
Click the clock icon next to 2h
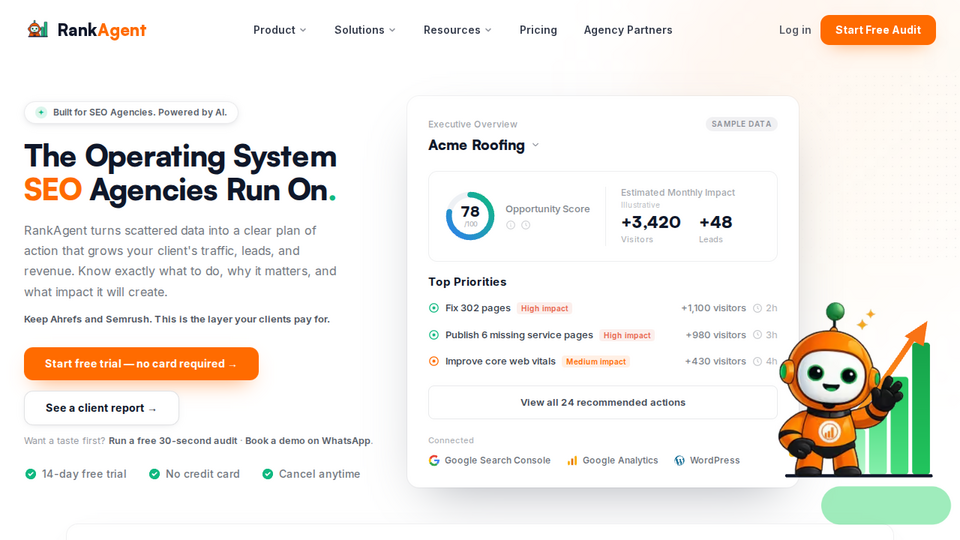pos(757,309)
